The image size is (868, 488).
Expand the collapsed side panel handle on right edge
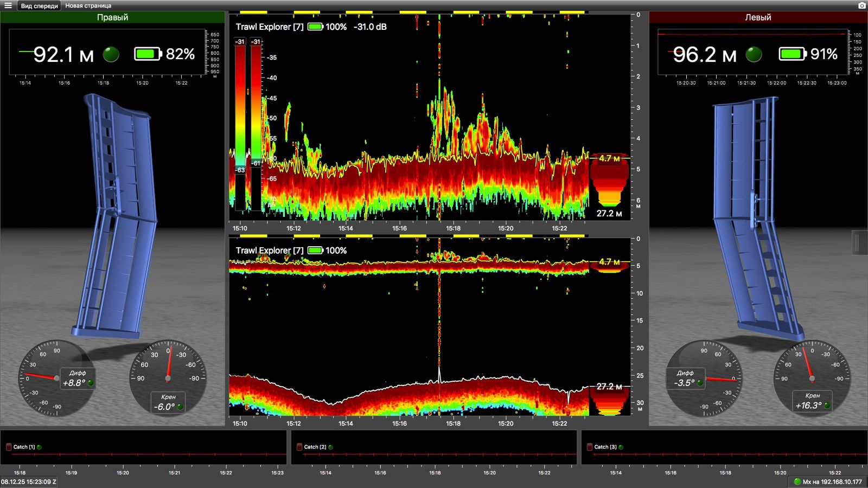(x=858, y=242)
